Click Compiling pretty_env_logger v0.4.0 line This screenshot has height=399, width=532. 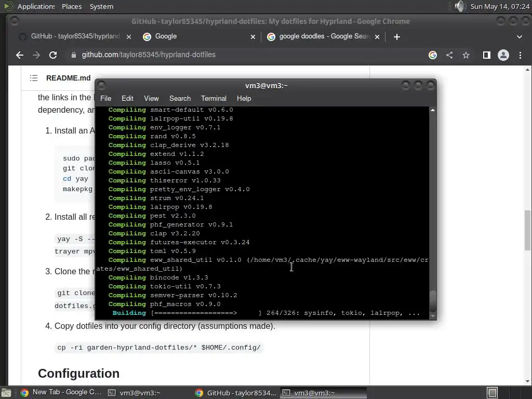[x=179, y=189]
